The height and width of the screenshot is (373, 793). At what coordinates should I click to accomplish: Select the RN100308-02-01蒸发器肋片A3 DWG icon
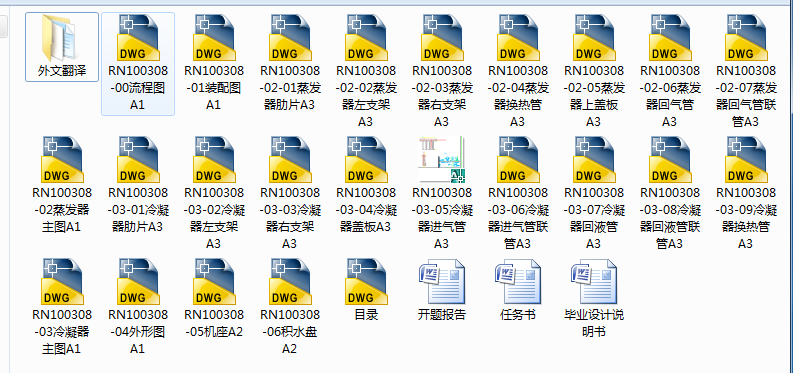pos(290,38)
